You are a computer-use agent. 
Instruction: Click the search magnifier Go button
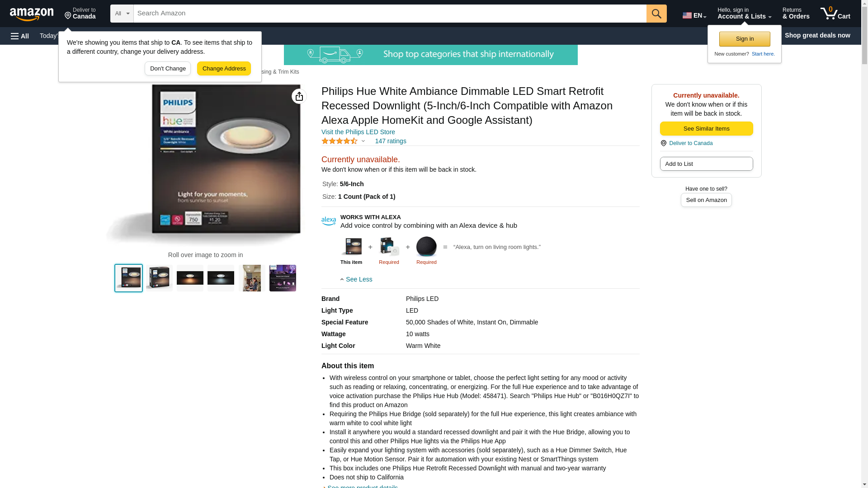[x=656, y=14]
